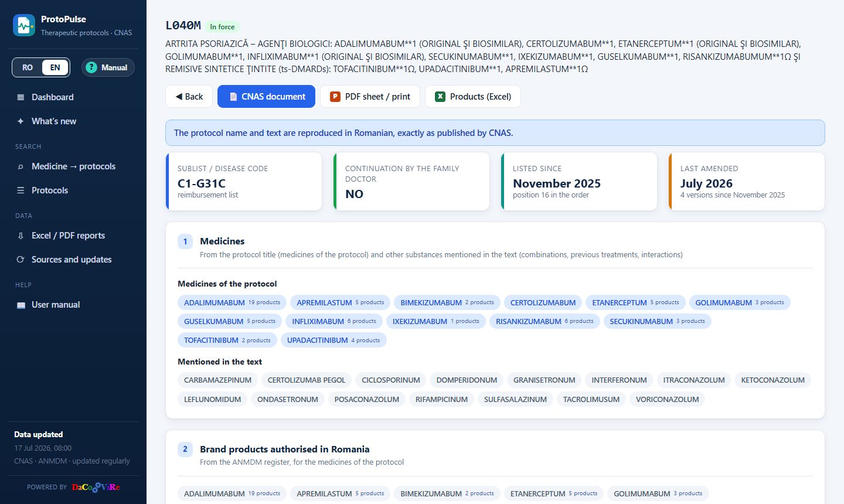Go Back to the previous page

tap(189, 97)
